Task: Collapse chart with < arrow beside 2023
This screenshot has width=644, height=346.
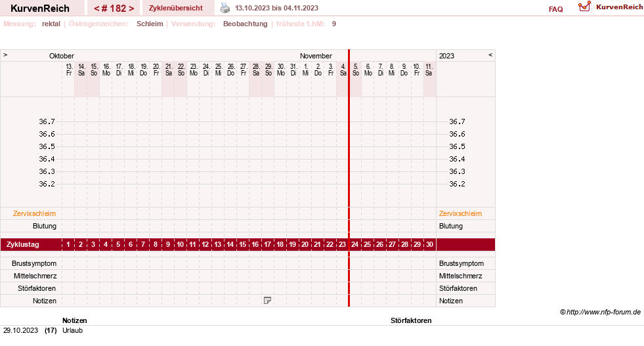Action: 490,55
